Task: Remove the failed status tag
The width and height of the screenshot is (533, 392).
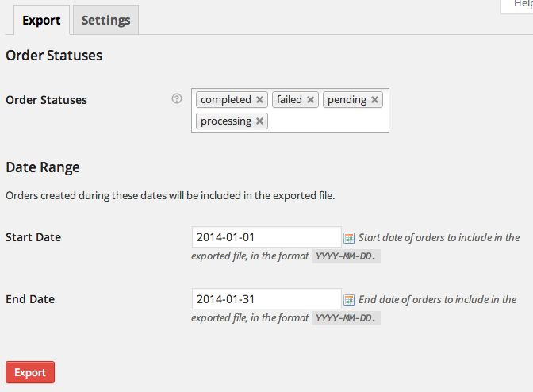Action: coord(310,100)
